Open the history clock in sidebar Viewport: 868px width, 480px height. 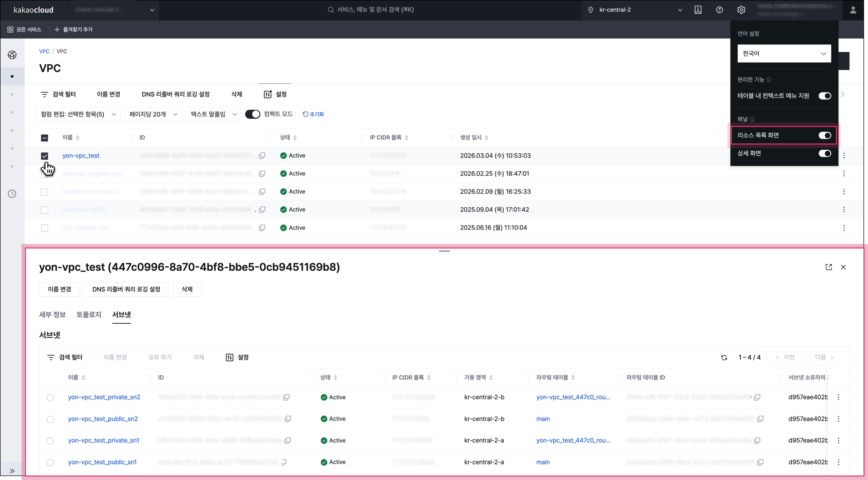point(12,194)
